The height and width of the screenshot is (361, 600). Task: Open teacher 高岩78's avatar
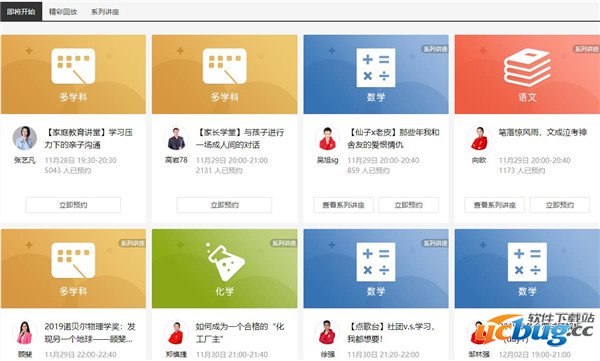point(176,138)
